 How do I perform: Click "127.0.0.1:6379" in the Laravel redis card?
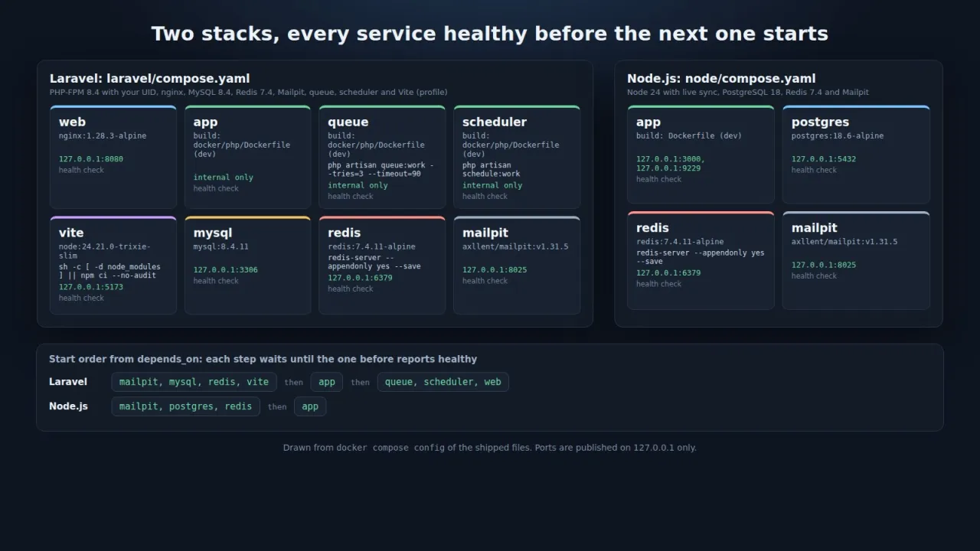tap(360, 278)
